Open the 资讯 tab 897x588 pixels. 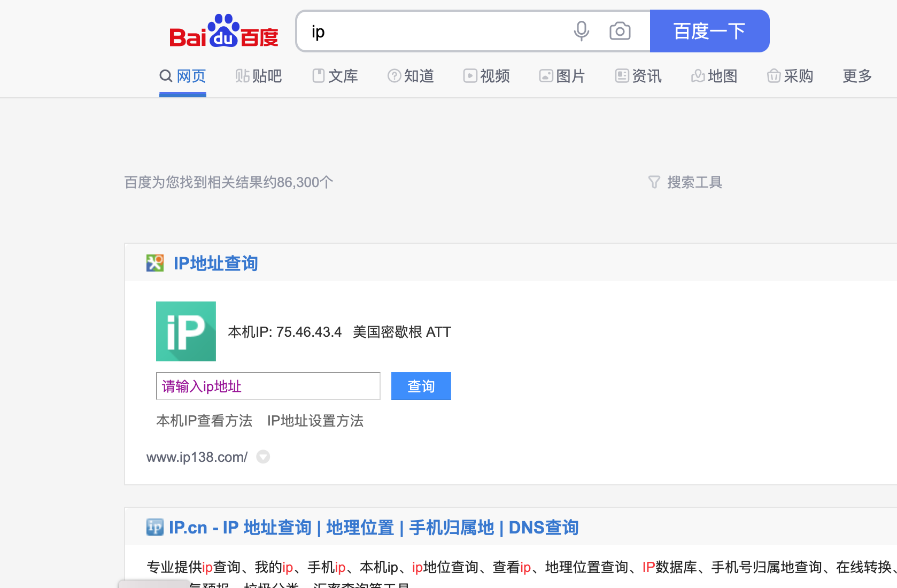click(x=638, y=76)
